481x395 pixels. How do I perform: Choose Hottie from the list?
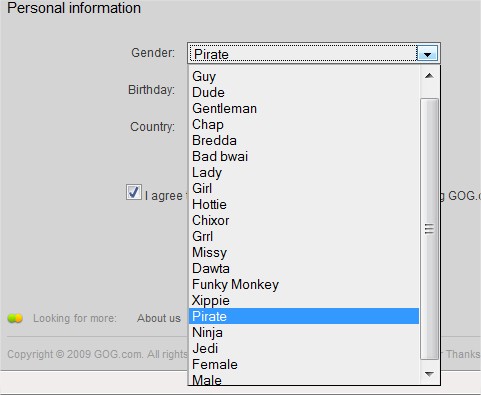(x=304, y=204)
